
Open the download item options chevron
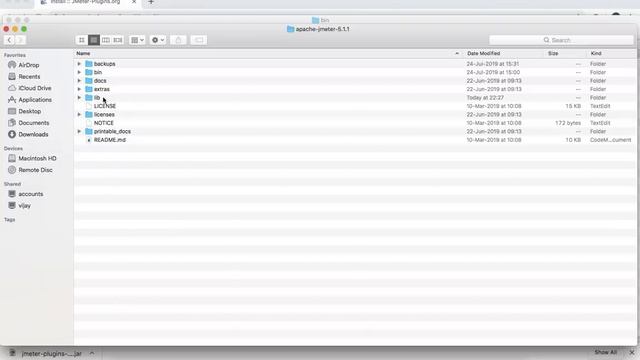point(92,353)
